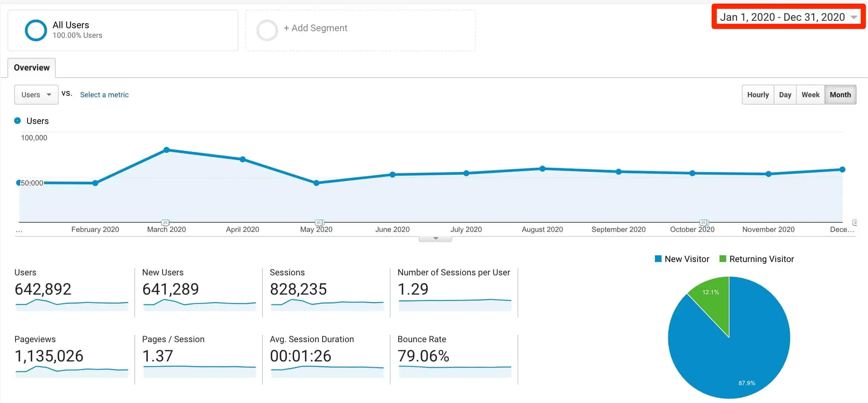Click the Pageviews 1,135,026 metric
Viewport: 868px width, 403px height.
click(x=49, y=356)
